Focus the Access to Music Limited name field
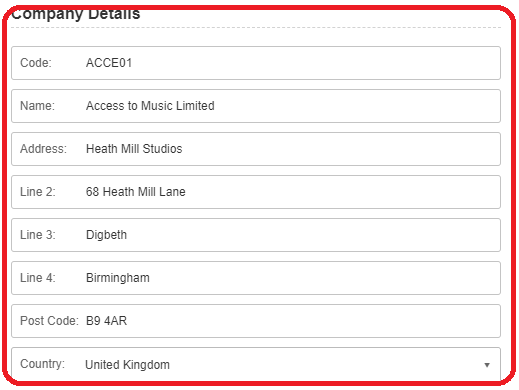This screenshot has width=519, height=390. (x=256, y=106)
